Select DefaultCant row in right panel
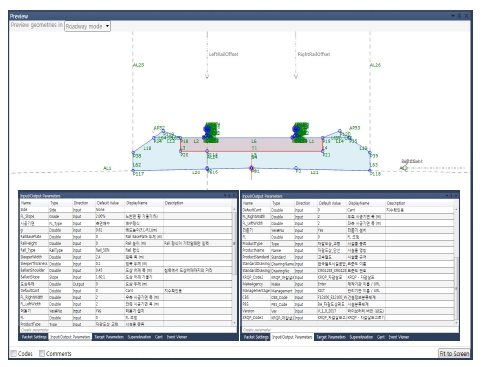 tap(348, 210)
